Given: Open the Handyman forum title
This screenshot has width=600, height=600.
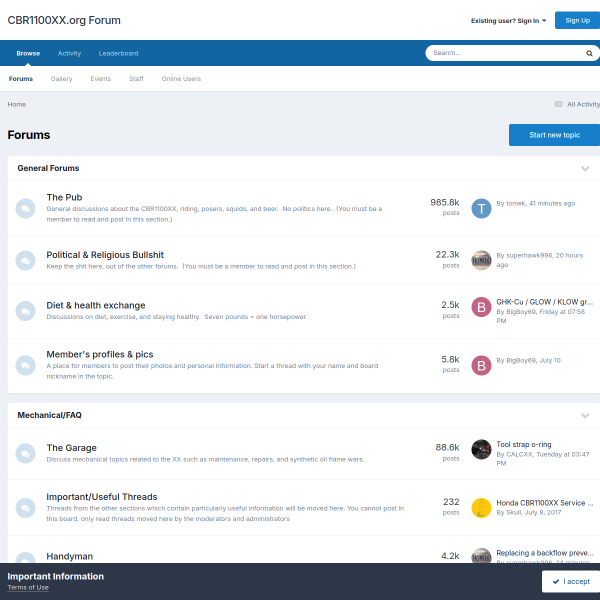Looking at the screenshot, I should (x=70, y=556).
